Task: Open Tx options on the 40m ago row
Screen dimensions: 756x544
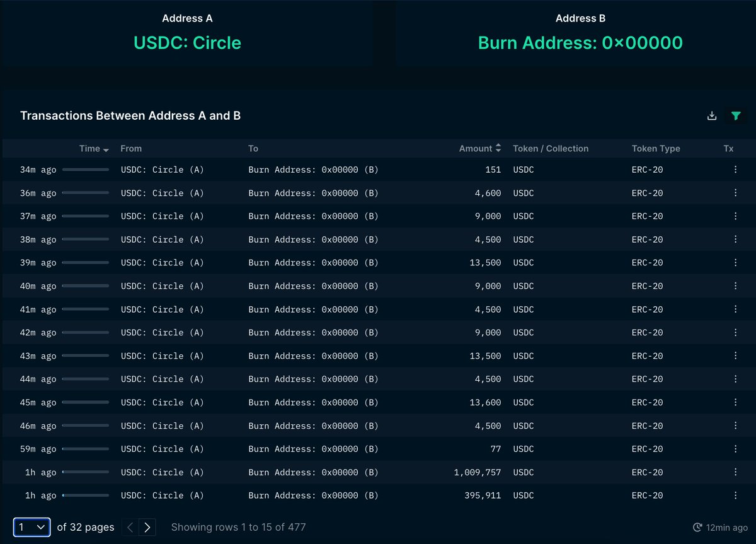Action: [735, 286]
